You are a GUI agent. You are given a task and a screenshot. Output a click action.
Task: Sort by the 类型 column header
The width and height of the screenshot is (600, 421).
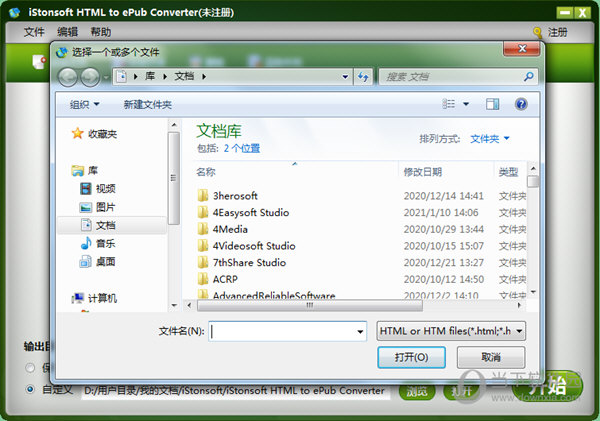(510, 172)
